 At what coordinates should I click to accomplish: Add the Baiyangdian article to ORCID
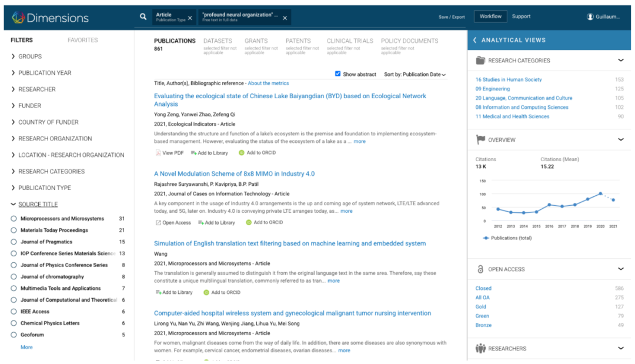point(258,153)
